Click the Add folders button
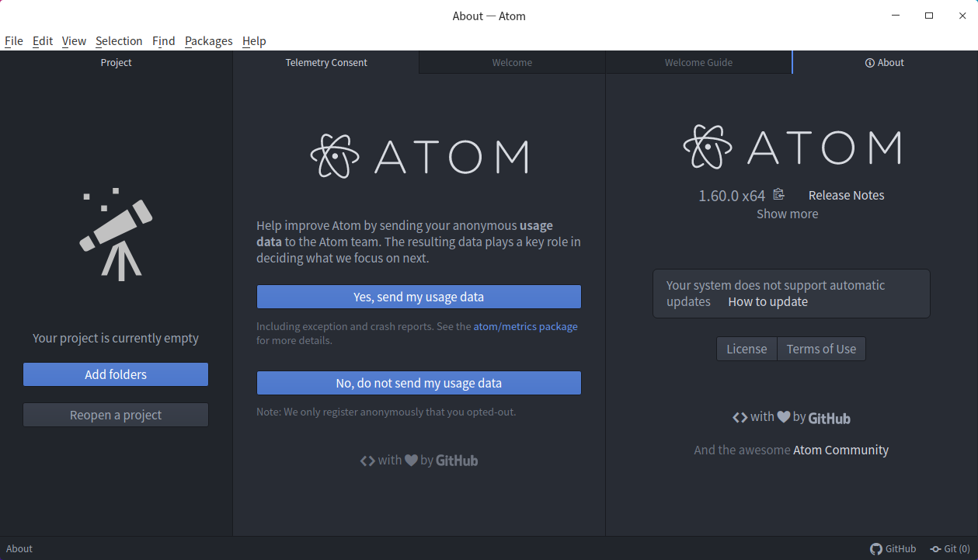 tap(116, 374)
